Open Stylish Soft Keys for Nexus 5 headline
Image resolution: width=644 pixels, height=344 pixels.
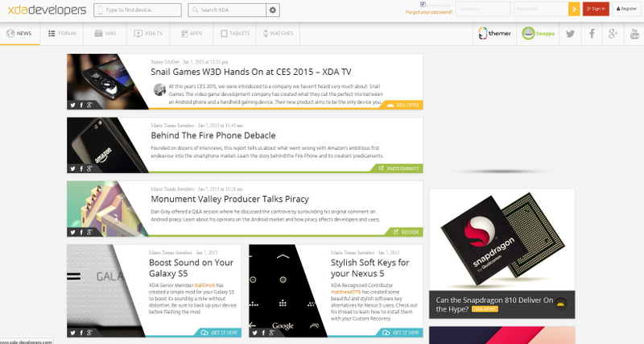pos(369,268)
